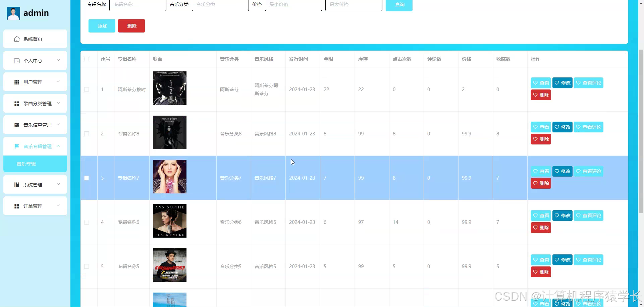Screen dimensions: 644x307
Task: Open the 系统管理 menu
Action: (35, 184)
